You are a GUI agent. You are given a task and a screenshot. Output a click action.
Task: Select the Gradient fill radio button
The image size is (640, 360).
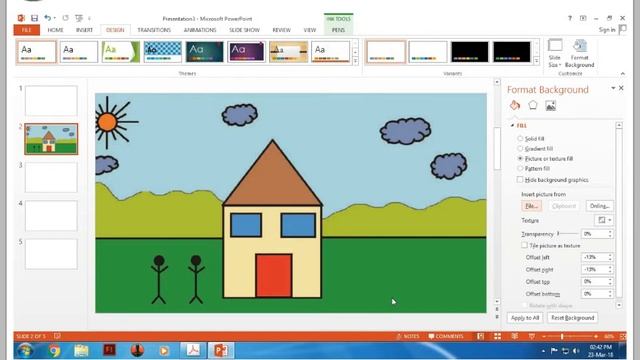coord(520,149)
